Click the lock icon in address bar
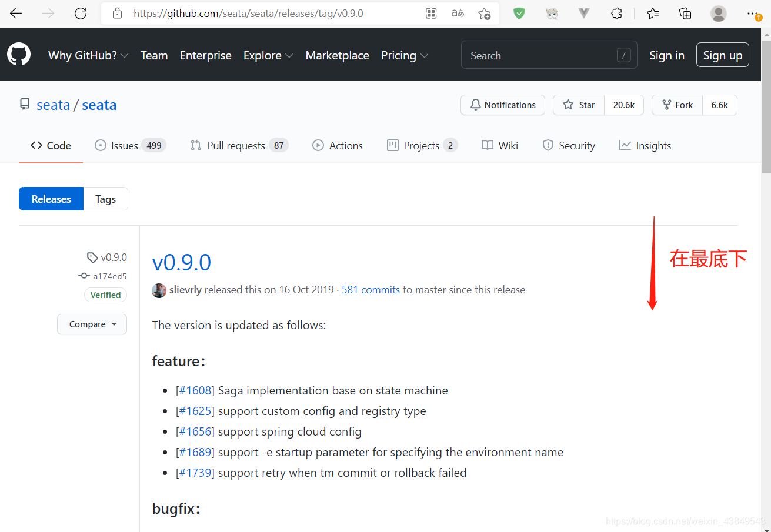The width and height of the screenshot is (771, 532). coord(117,14)
